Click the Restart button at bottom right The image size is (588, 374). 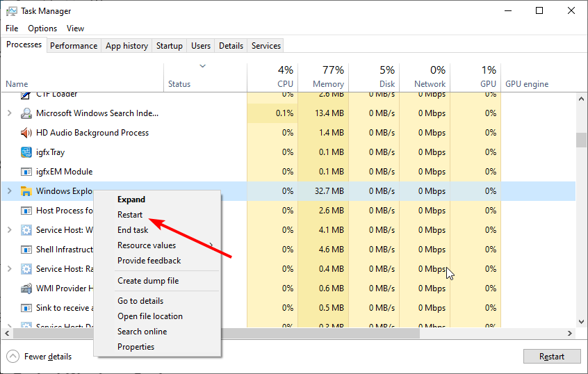552,357
